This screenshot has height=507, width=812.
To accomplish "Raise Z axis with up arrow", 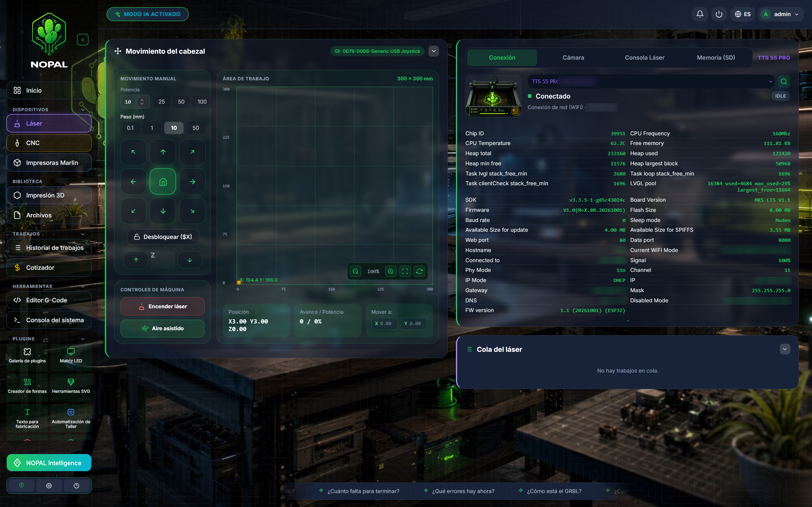I will click(x=136, y=260).
